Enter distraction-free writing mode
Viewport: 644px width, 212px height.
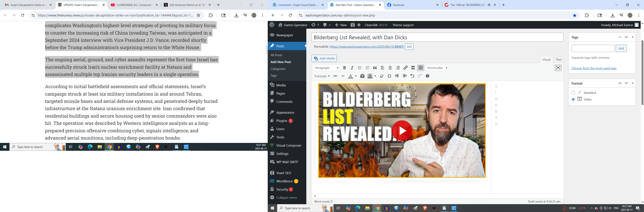click(x=558, y=68)
